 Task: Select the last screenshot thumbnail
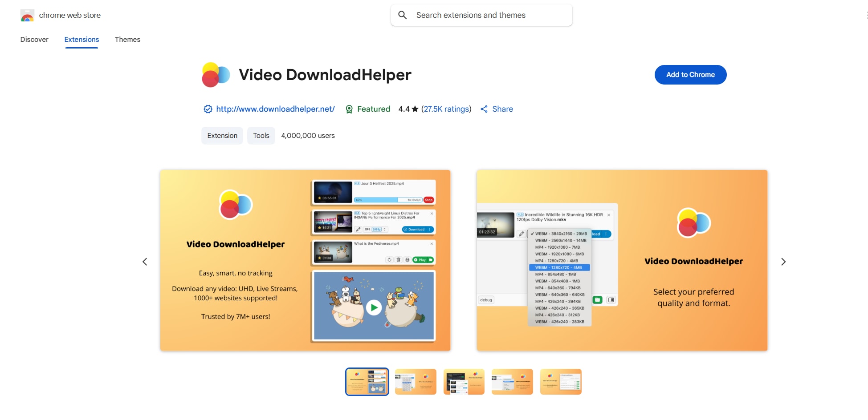(560, 381)
